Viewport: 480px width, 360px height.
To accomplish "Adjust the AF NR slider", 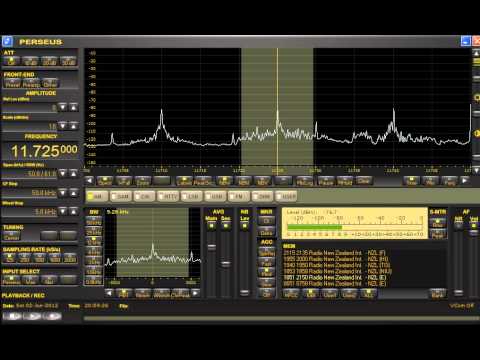I will point(459,293).
